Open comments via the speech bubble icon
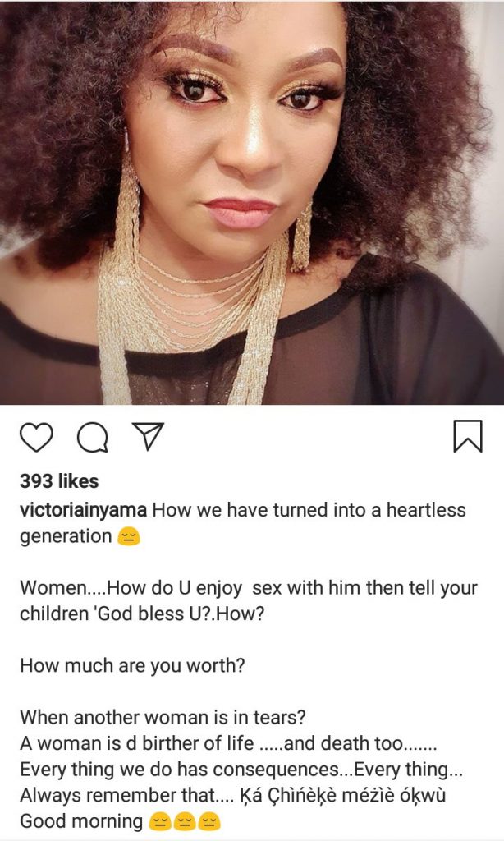 coord(92,437)
